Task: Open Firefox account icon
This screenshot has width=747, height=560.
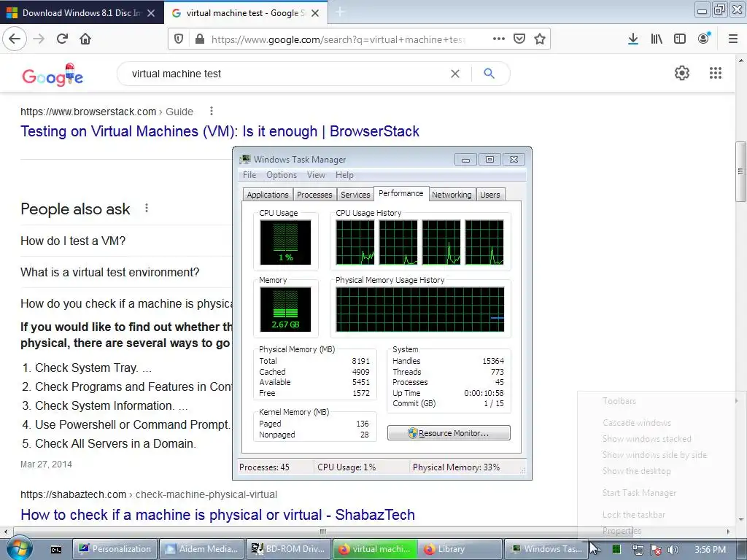Action: tap(704, 39)
